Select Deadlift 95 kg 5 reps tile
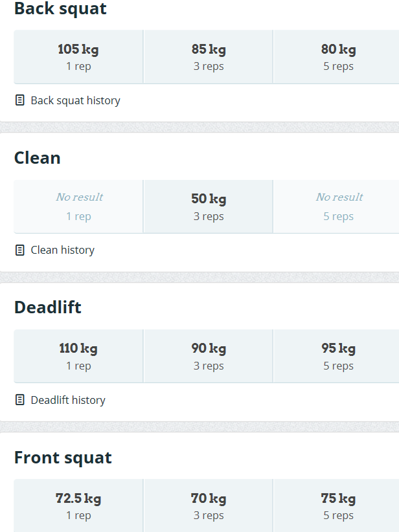Viewport: 399px width, 532px height. point(336,356)
